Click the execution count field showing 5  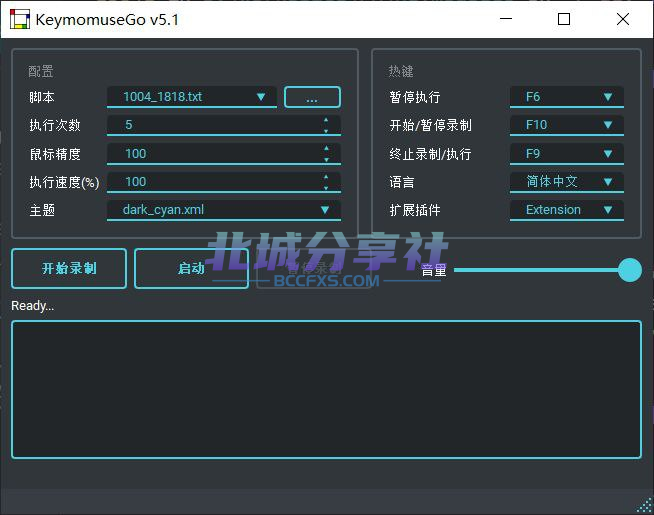224,125
